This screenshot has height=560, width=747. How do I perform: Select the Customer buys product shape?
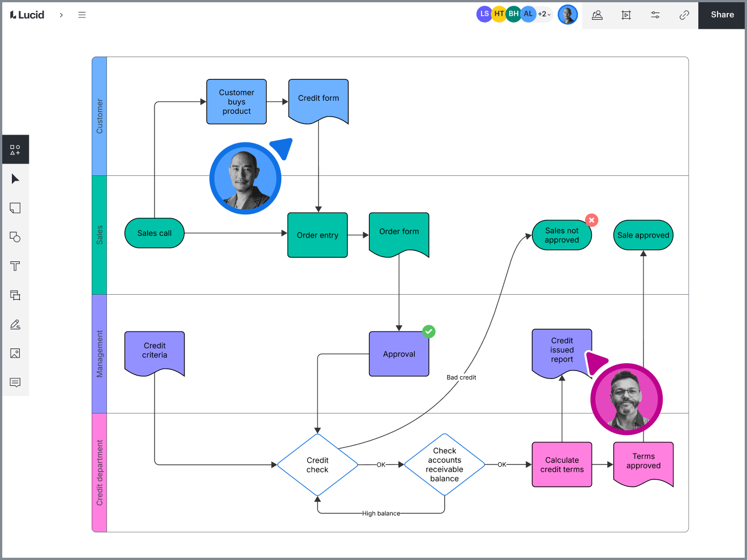237,102
